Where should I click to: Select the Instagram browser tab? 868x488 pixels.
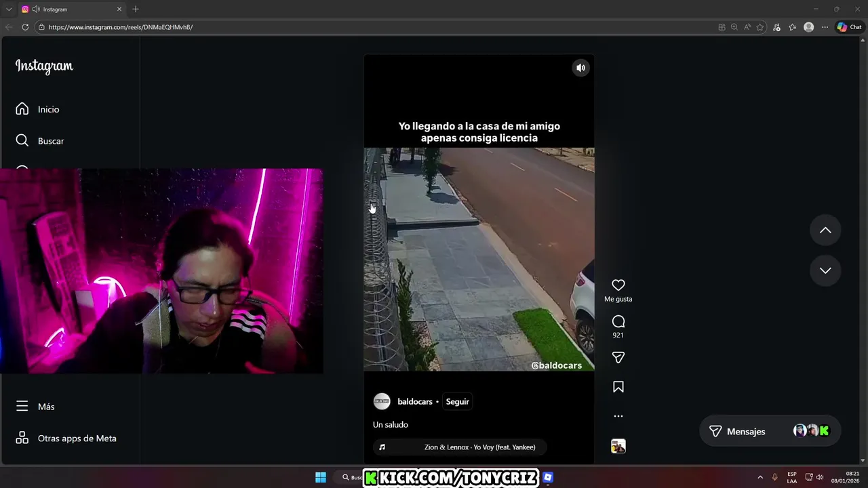(x=72, y=9)
